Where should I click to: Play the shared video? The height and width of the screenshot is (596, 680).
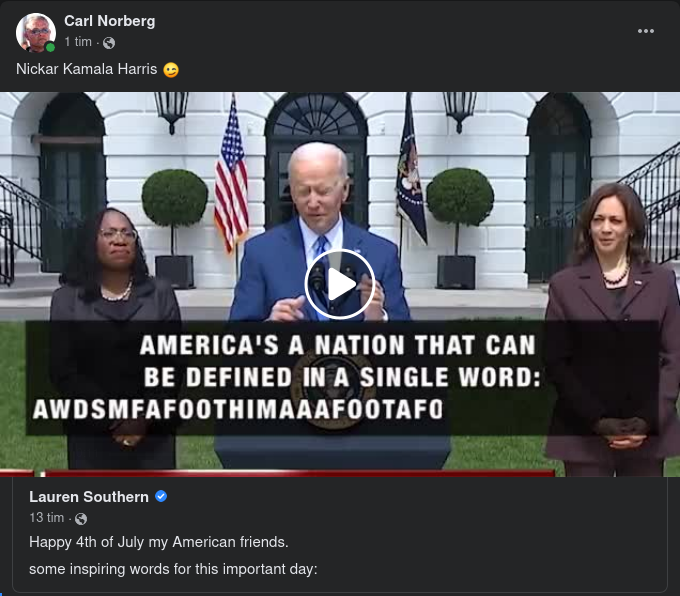340,284
